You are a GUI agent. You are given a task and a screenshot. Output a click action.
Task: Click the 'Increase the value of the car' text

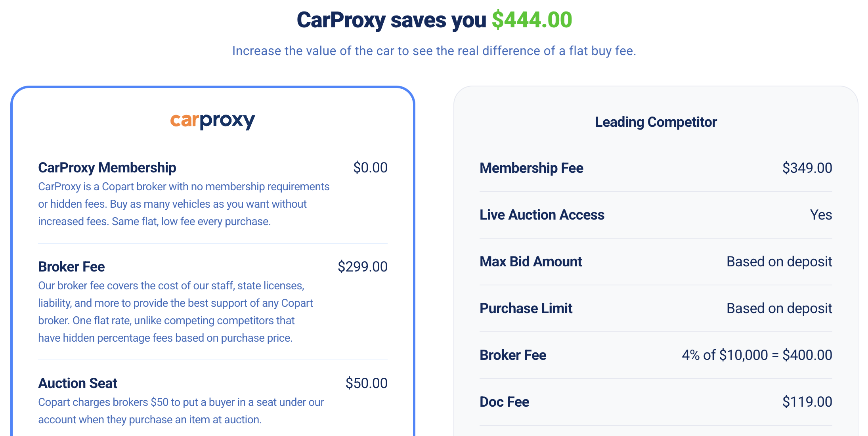434,51
